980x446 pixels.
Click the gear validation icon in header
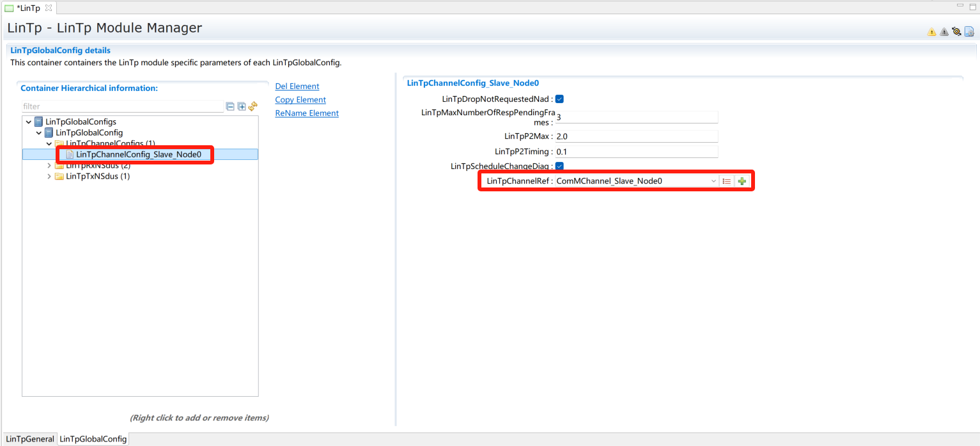tap(956, 31)
